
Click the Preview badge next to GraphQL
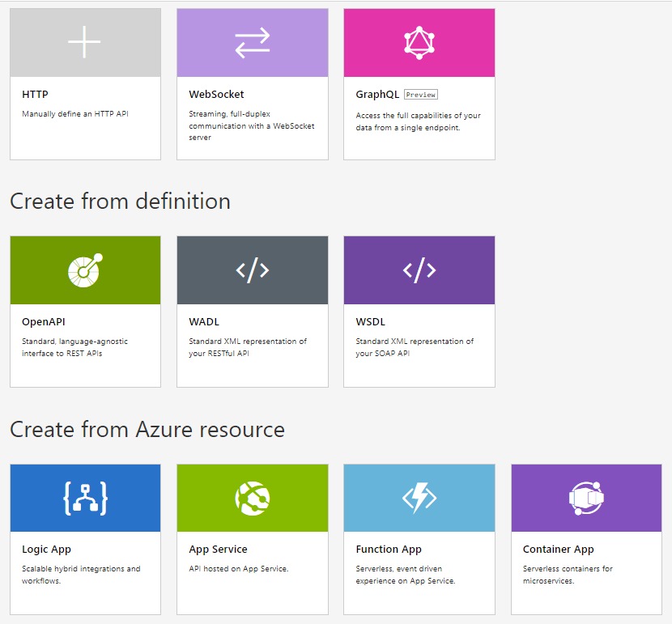[421, 95]
